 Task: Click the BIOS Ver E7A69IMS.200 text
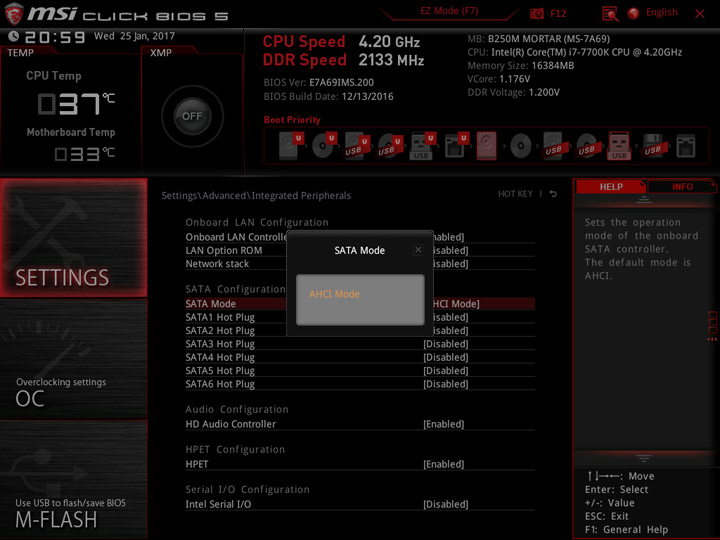(319, 82)
